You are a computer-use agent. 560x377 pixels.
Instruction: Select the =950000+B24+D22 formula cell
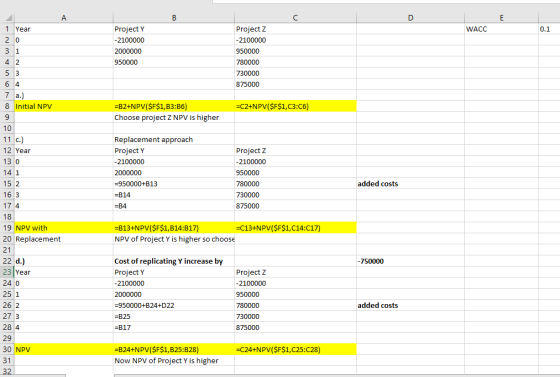174,305
